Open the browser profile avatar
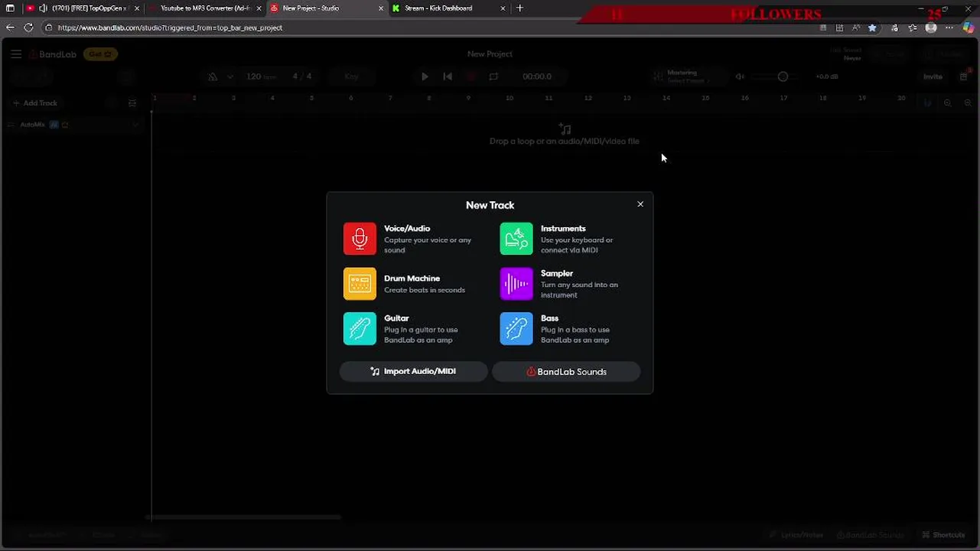The image size is (980, 551). point(931,28)
